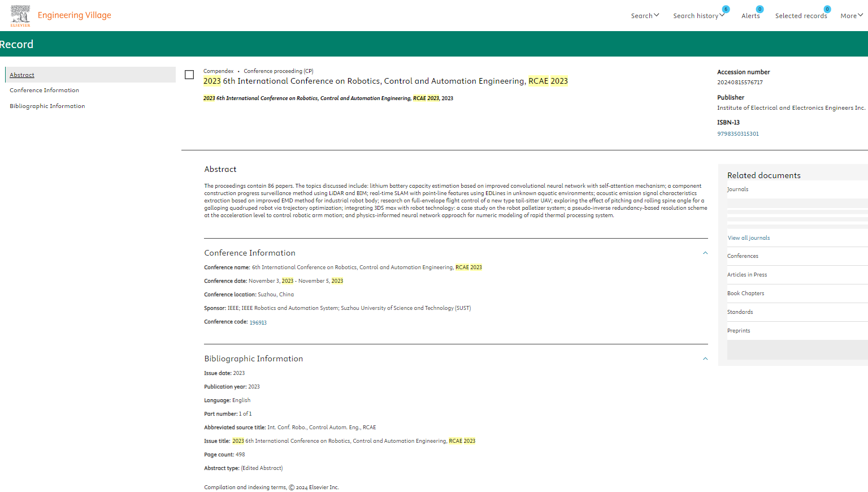Click the Conference date entry

click(x=274, y=281)
